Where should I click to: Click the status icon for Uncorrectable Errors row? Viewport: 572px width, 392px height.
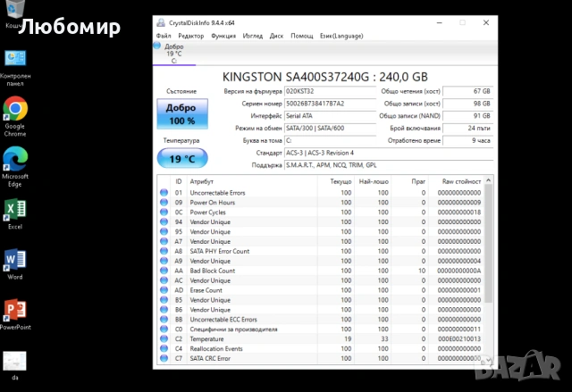tap(164, 192)
